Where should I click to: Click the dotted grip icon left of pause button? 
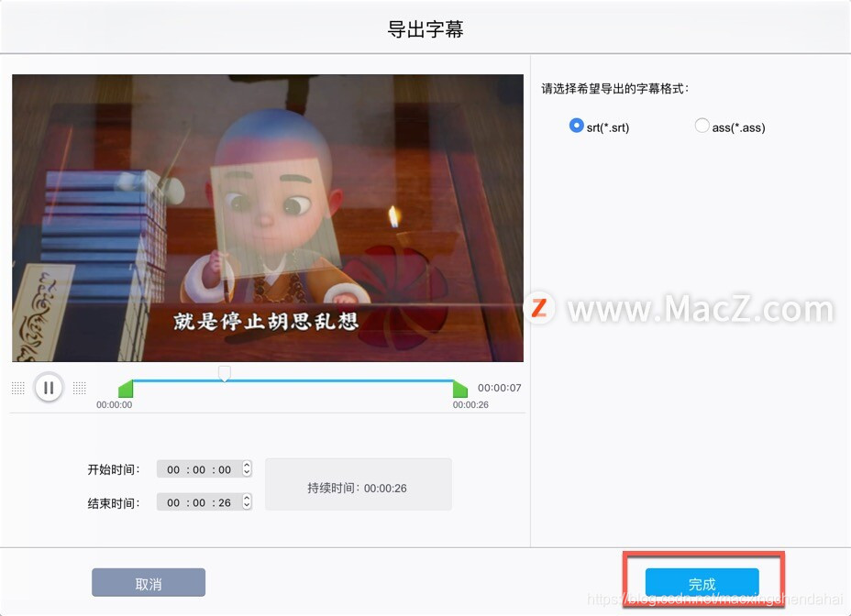point(18,388)
